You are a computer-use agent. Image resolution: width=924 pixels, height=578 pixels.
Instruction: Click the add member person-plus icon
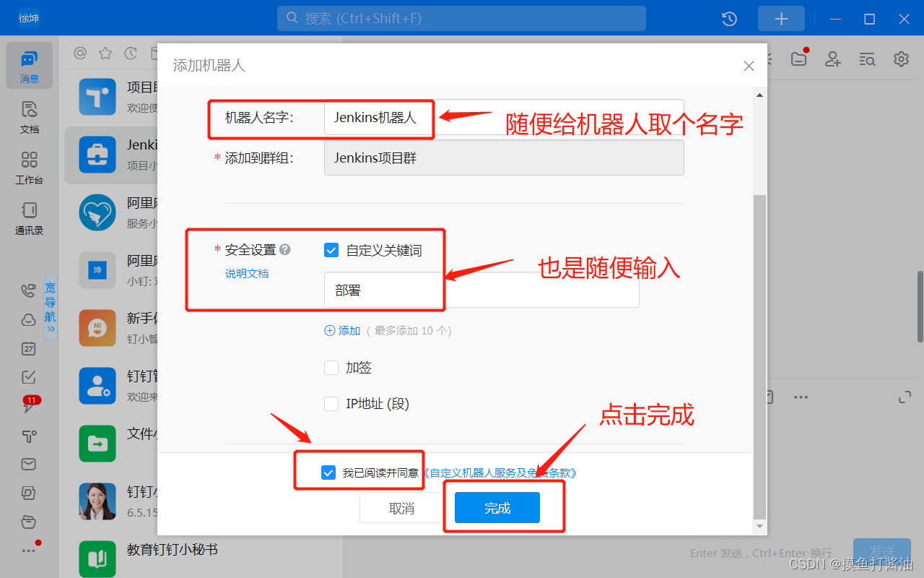[x=833, y=59]
